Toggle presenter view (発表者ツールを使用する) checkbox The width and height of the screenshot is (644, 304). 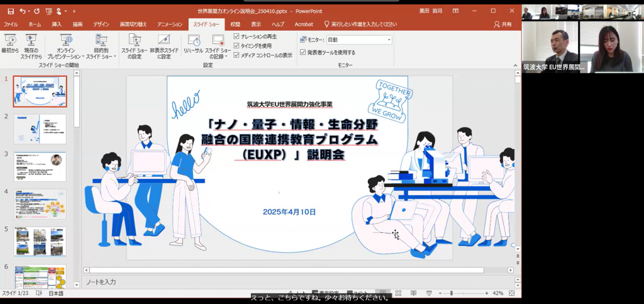pos(303,52)
